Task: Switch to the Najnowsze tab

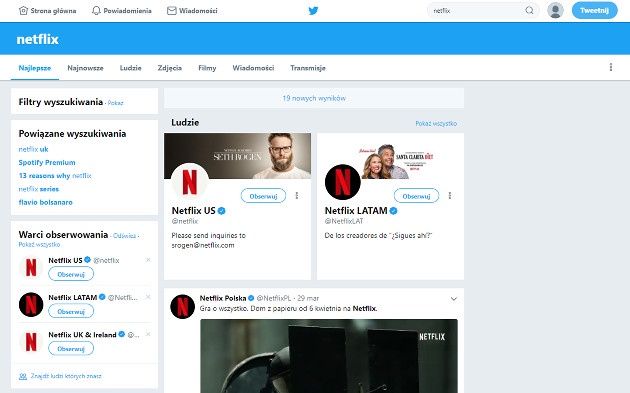Action: 85,68
